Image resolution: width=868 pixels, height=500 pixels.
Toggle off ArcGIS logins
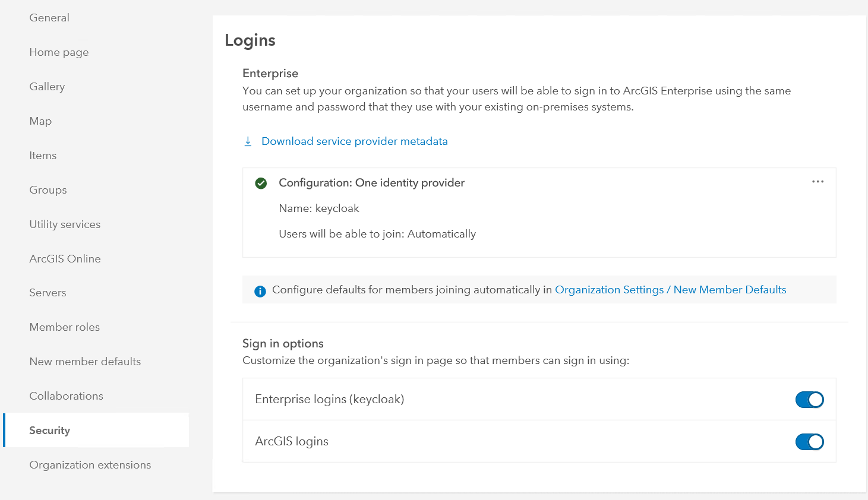pos(809,441)
